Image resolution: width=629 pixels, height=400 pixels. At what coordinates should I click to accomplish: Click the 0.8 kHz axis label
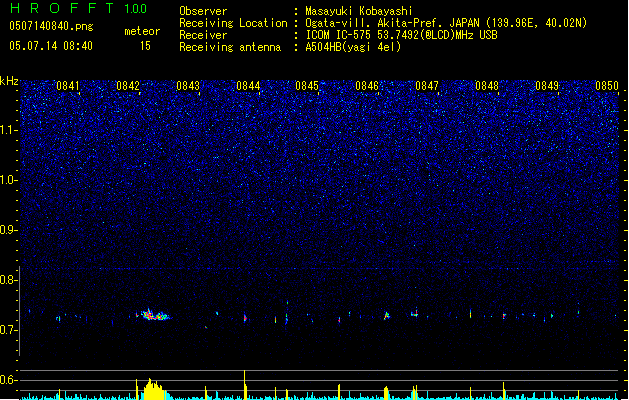[8, 280]
